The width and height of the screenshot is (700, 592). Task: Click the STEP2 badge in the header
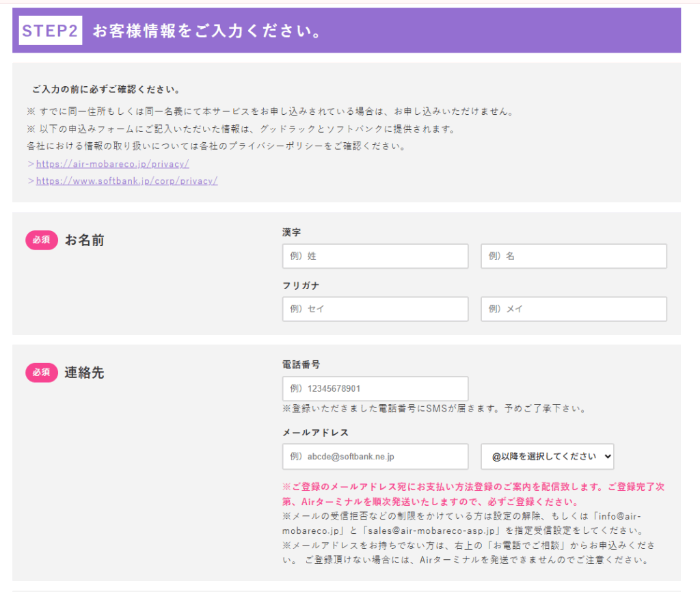(51, 31)
